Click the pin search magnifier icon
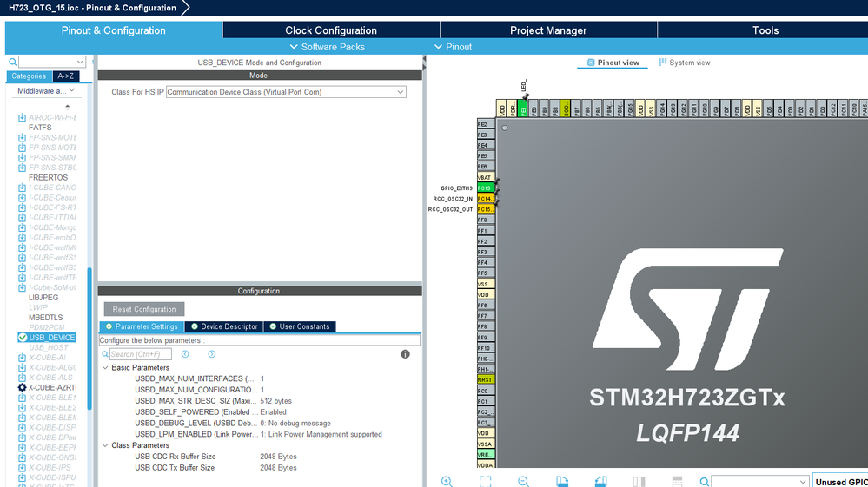 pyautogui.click(x=704, y=482)
